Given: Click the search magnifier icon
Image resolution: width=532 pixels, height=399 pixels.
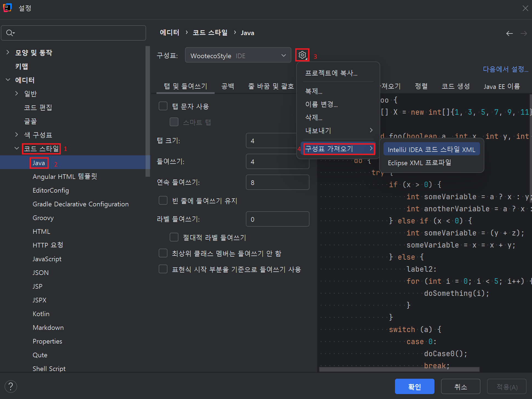Looking at the screenshot, I should point(10,33).
